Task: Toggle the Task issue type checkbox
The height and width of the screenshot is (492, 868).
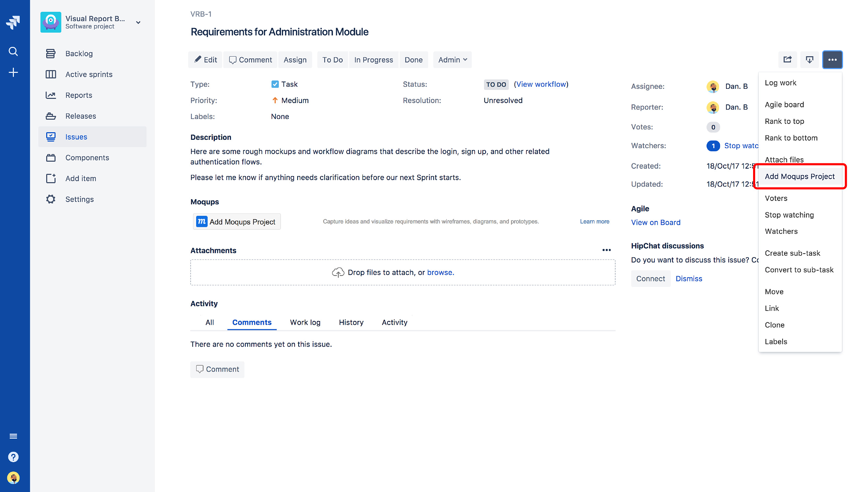Action: point(275,84)
